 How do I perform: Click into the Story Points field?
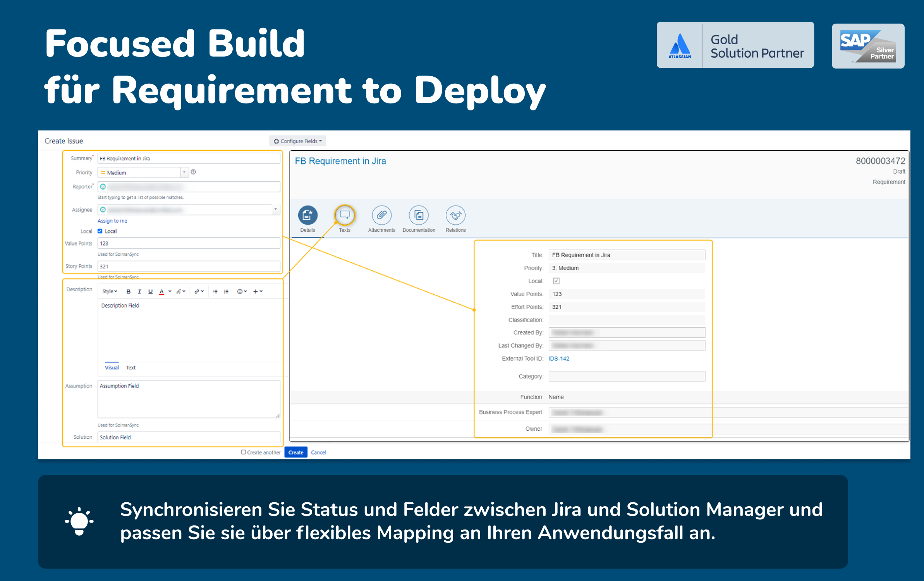point(189,266)
